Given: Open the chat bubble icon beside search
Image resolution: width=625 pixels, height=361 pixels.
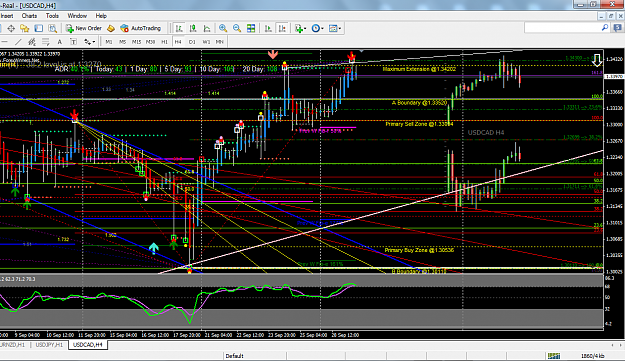Looking at the screenshot, I should click(x=618, y=28).
